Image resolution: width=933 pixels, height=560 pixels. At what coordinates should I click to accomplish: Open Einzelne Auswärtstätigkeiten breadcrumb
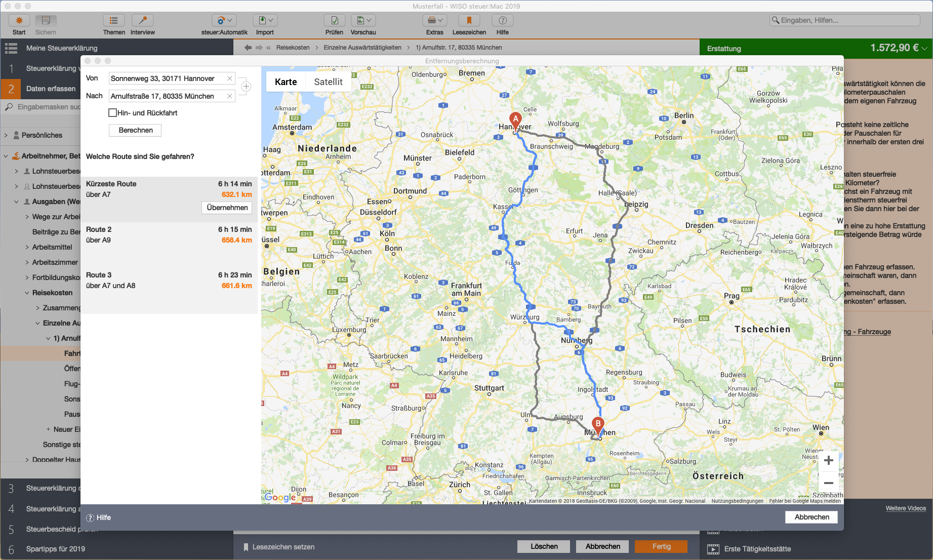(x=362, y=48)
